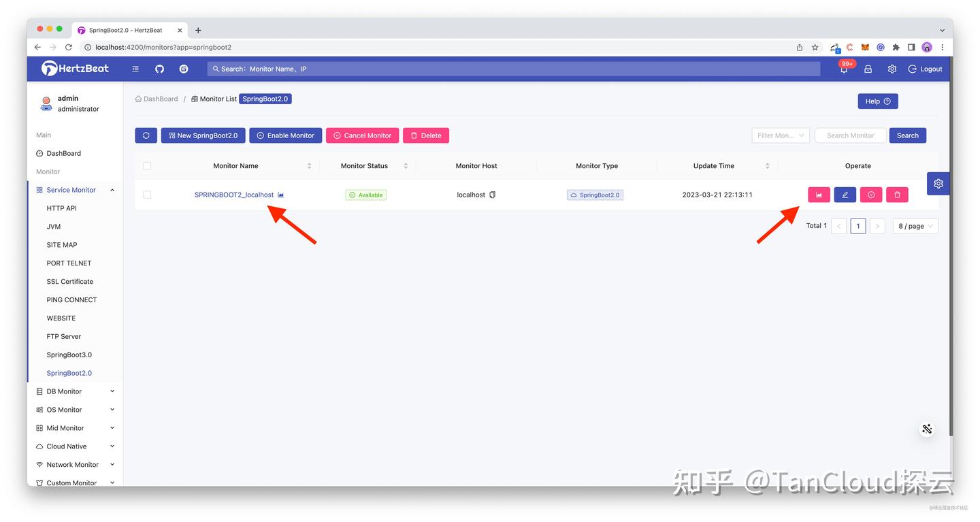980x522 pixels.
Task: Click the admin user avatar
Action: click(x=46, y=103)
